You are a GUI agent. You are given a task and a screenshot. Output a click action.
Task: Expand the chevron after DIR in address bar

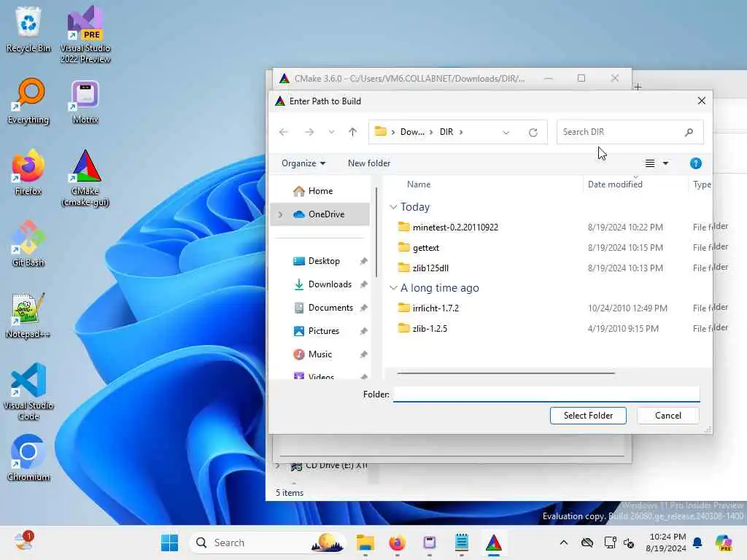tap(461, 132)
